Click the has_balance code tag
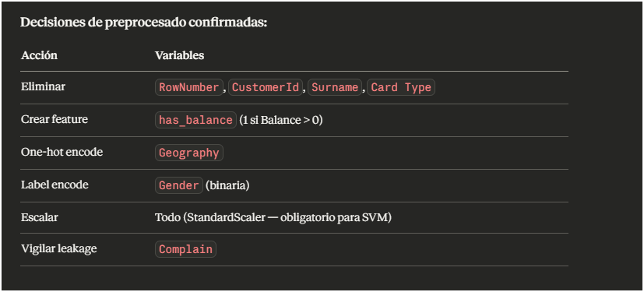 [x=195, y=120]
